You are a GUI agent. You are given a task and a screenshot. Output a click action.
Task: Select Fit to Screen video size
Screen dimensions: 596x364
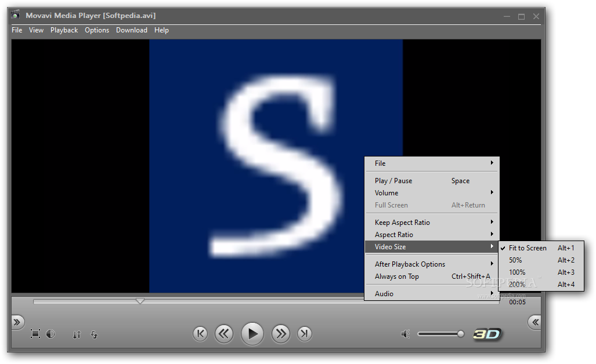(541, 248)
